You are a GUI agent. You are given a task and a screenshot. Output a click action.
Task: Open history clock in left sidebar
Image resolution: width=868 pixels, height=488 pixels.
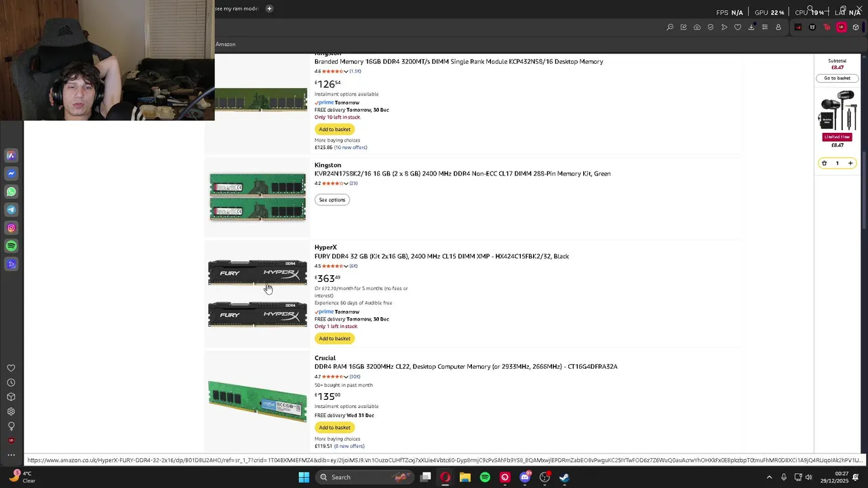click(11, 382)
